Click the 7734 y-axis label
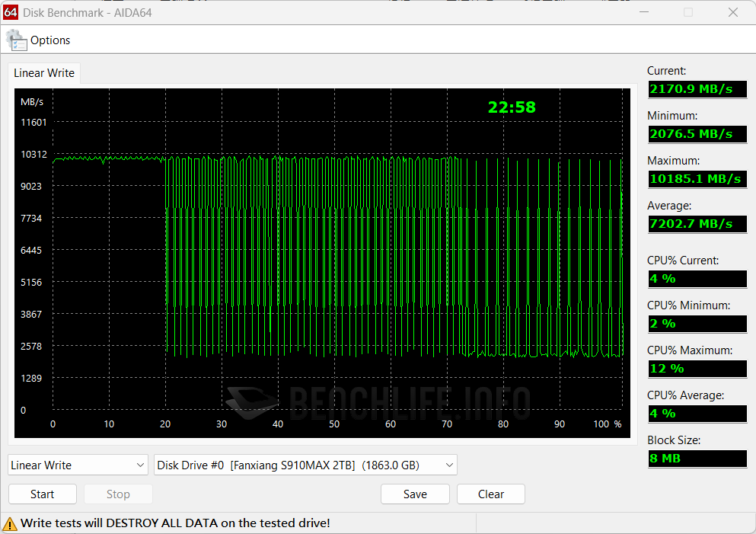This screenshot has width=756, height=534. click(31, 218)
